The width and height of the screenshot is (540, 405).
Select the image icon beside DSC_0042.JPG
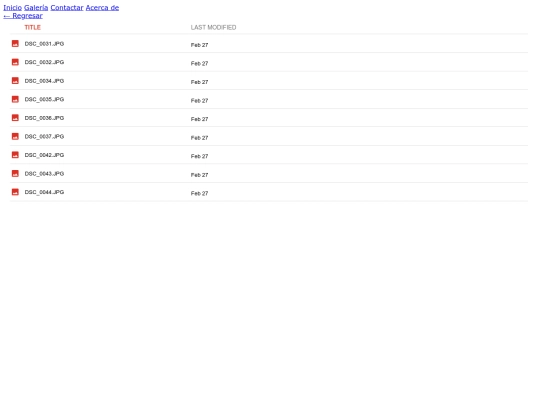(x=15, y=155)
